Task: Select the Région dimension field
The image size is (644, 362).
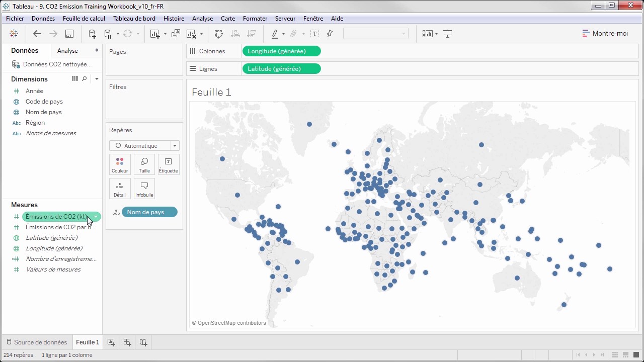Action: coord(35,123)
